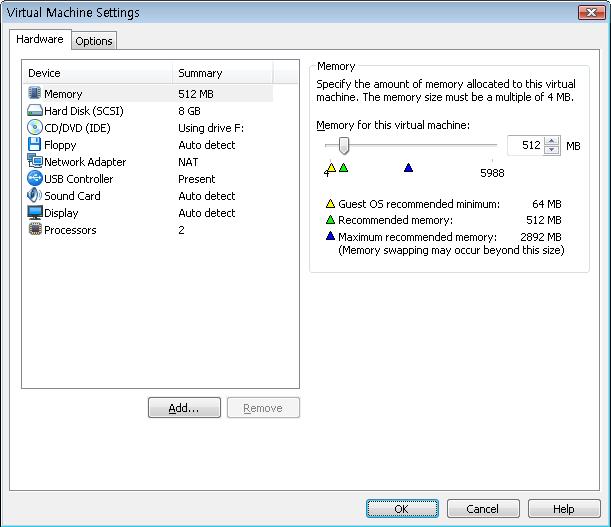This screenshot has width=611, height=527.
Task: Decrease memory with the down spinner arrow
Action: [551, 150]
